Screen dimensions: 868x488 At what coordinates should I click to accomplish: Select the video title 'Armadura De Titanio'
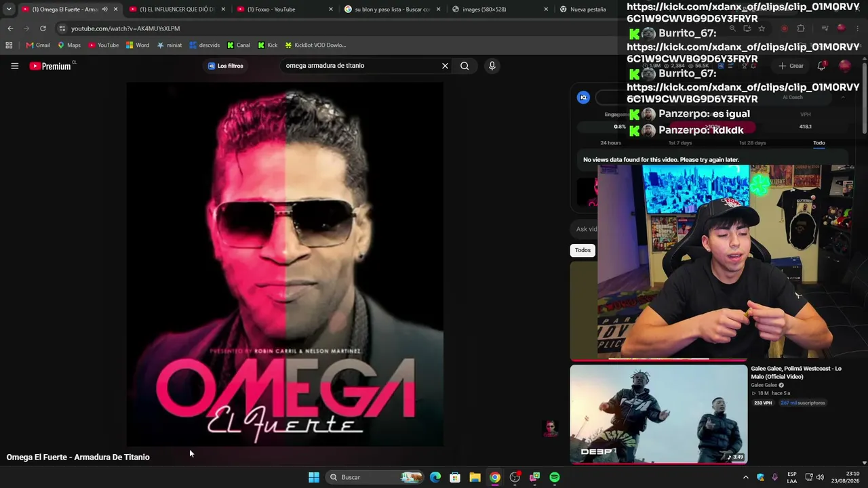pos(112,457)
